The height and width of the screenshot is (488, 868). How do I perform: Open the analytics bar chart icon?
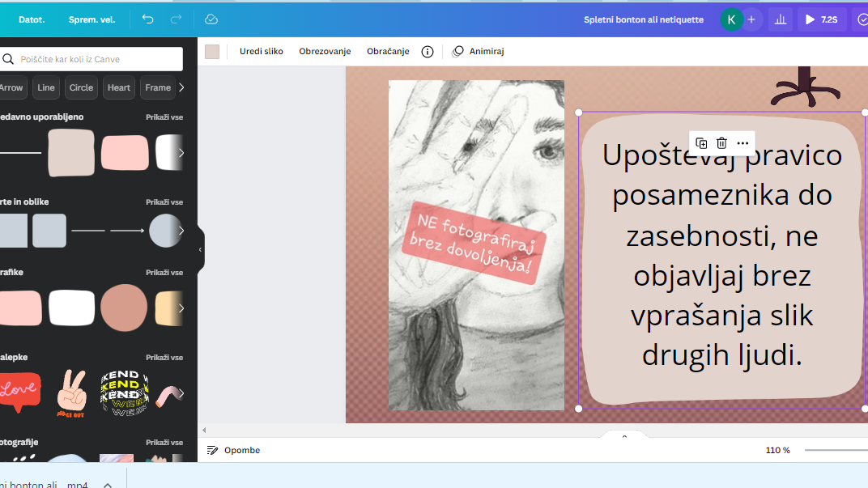click(781, 20)
